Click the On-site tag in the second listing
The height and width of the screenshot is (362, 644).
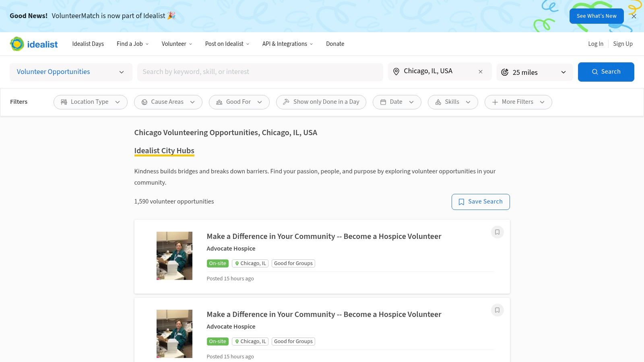[x=218, y=341]
